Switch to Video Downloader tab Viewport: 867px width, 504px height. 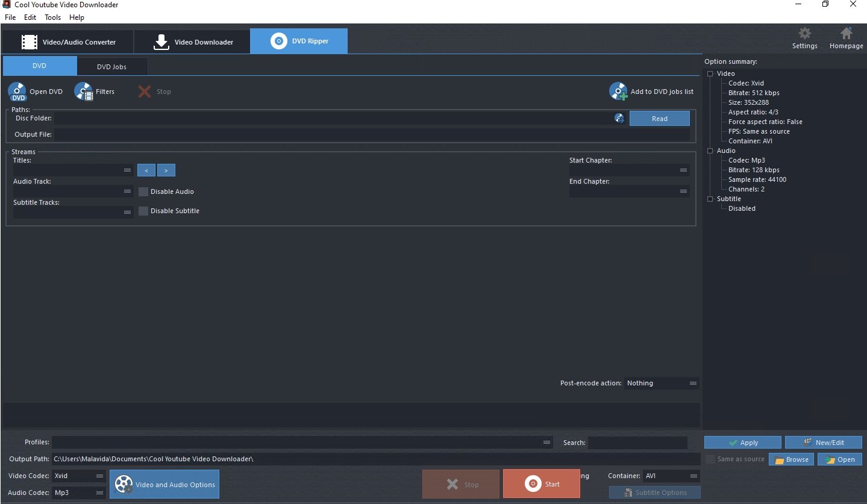pyautogui.click(x=192, y=42)
